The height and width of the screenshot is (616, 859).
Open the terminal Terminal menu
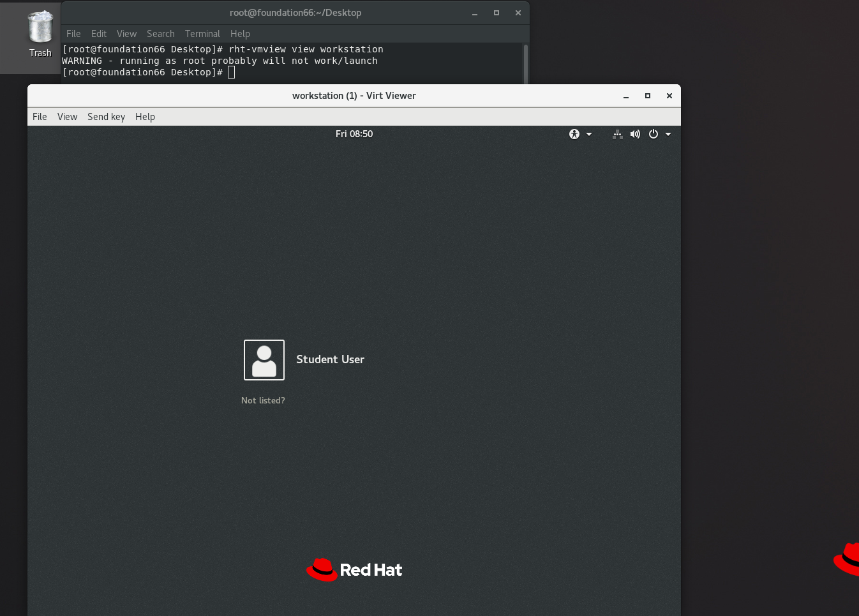(x=202, y=34)
